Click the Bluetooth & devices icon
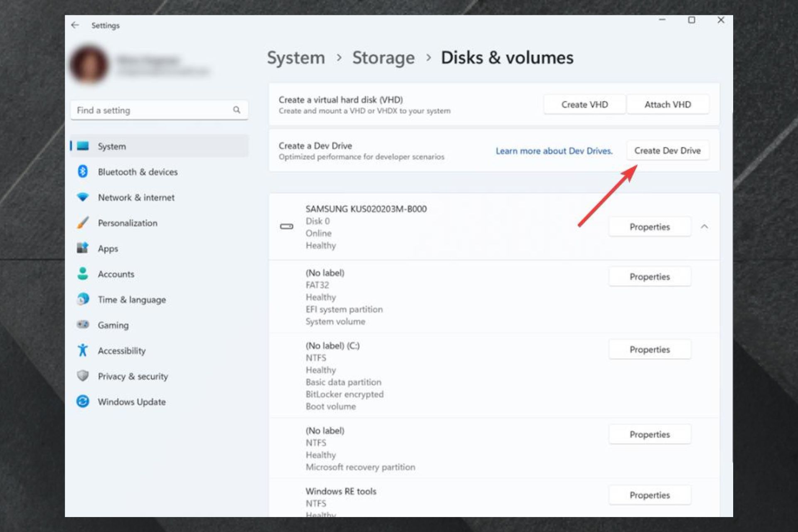The height and width of the screenshot is (532, 798). 83,172
